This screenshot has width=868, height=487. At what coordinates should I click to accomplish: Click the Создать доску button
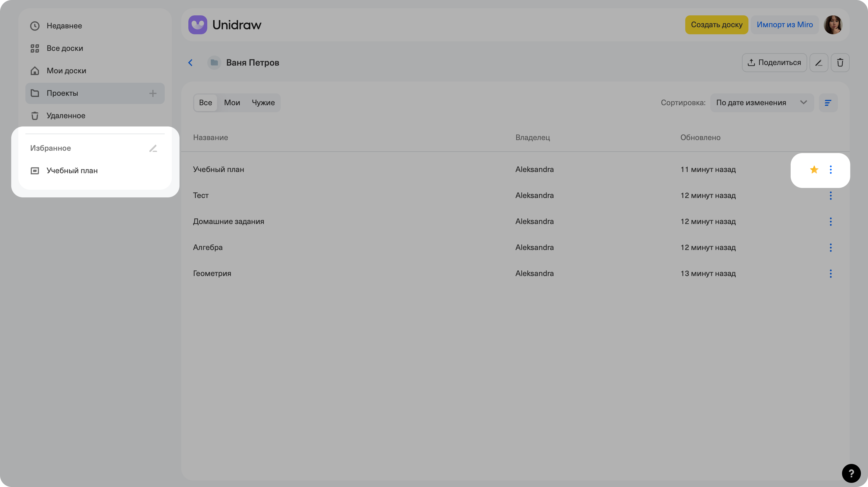[716, 25]
